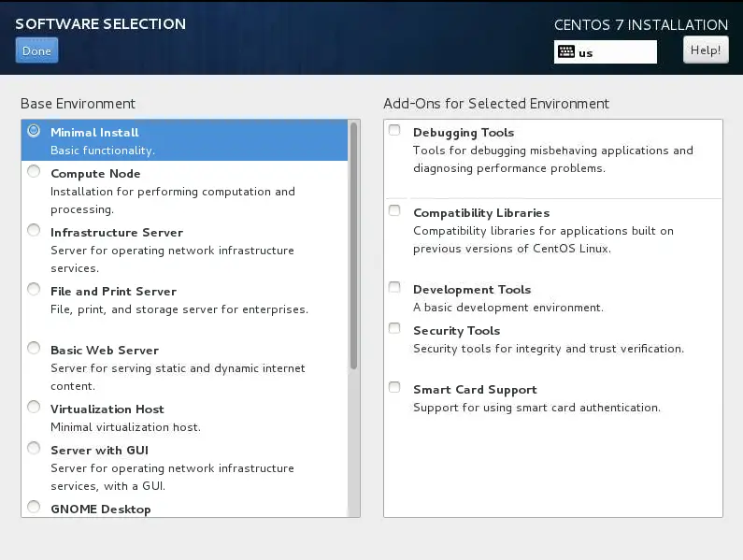The width and height of the screenshot is (743, 560).
Task: Select Virtualization Host radio button
Action: pyautogui.click(x=34, y=407)
